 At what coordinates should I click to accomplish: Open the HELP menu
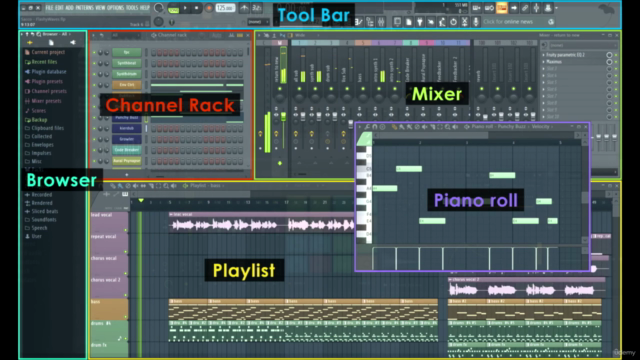click(x=144, y=8)
